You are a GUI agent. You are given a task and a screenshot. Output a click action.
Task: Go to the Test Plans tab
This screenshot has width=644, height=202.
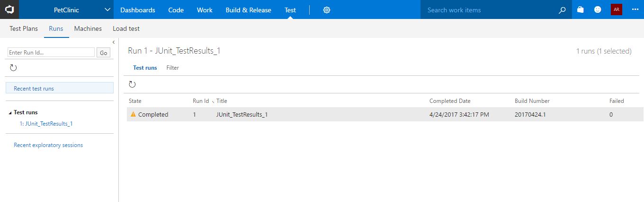pos(24,28)
